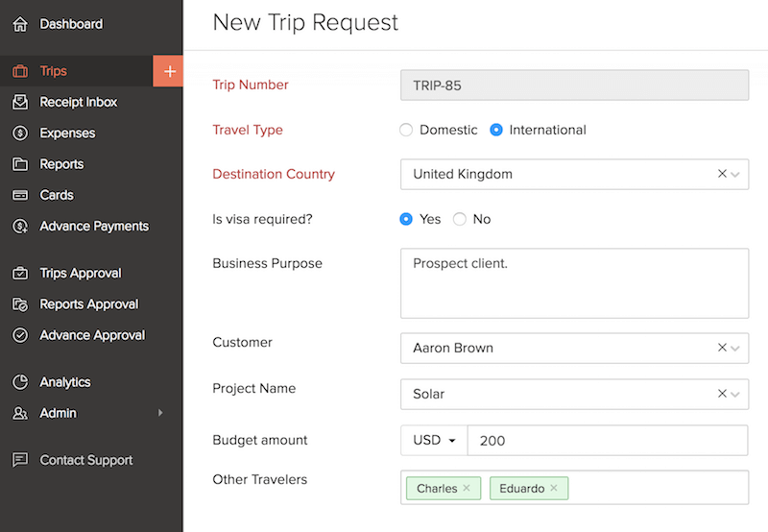
Task: Click the Destination Country label
Action: pos(274,174)
